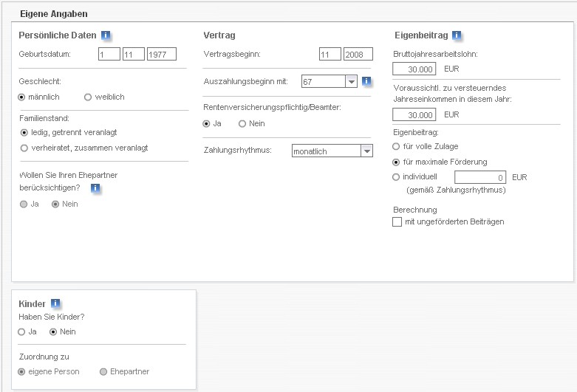The width and height of the screenshot is (577, 392).
Task: Click the Geschlecht label
Action: 40,81
